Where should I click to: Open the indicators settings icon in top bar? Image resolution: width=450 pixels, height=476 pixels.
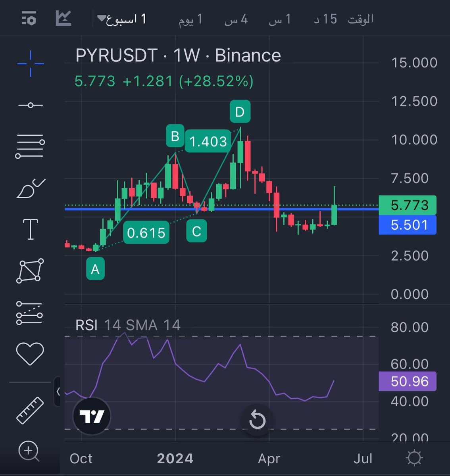pos(29,19)
